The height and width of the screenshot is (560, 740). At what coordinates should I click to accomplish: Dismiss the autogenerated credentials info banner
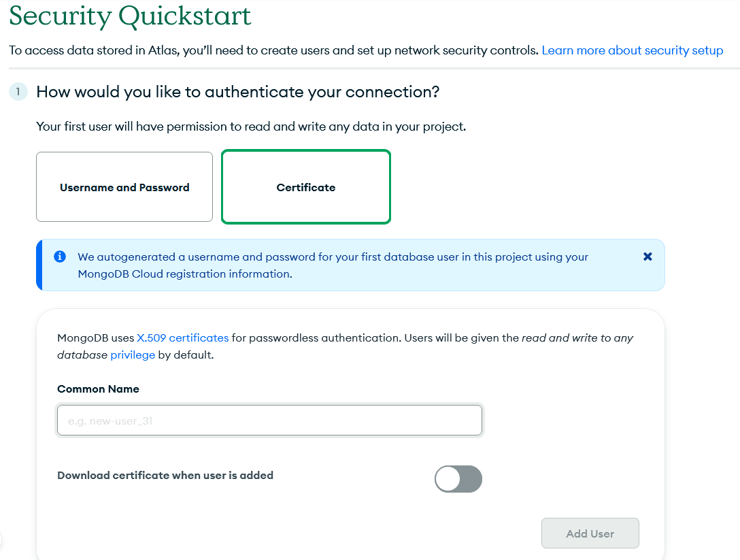point(647,257)
